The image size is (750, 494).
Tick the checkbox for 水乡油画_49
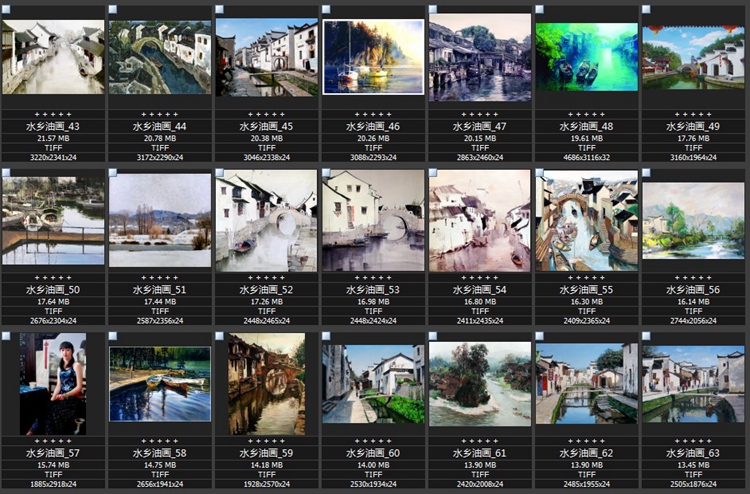(646, 10)
